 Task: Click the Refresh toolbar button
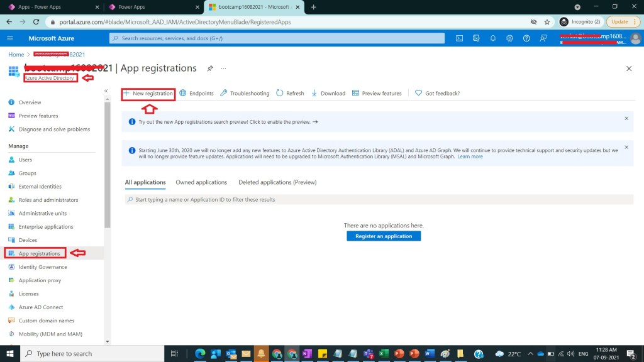tap(289, 93)
